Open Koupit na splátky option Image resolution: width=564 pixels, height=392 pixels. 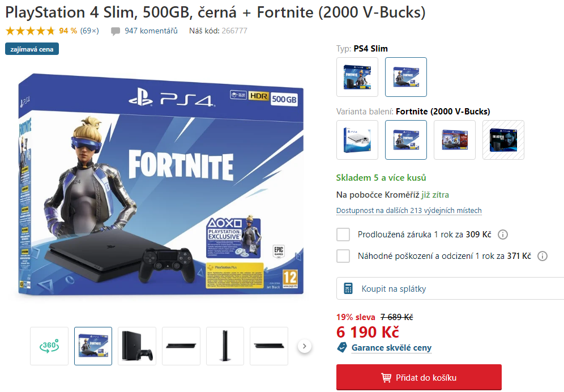[450, 288]
